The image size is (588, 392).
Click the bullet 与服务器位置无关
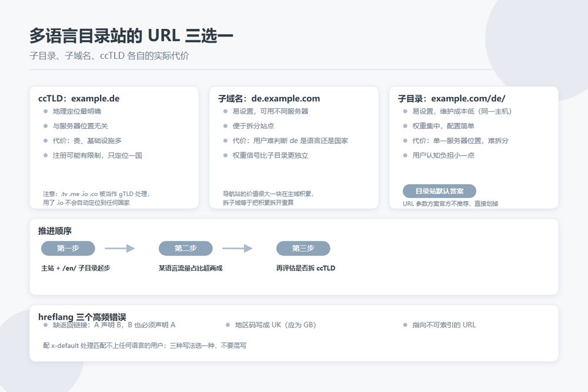[x=80, y=126]
